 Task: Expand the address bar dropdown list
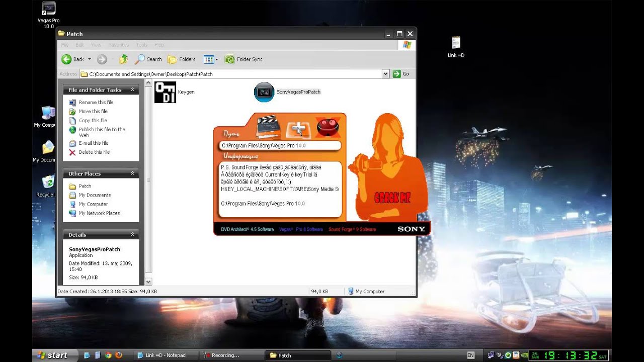point(385,74)
